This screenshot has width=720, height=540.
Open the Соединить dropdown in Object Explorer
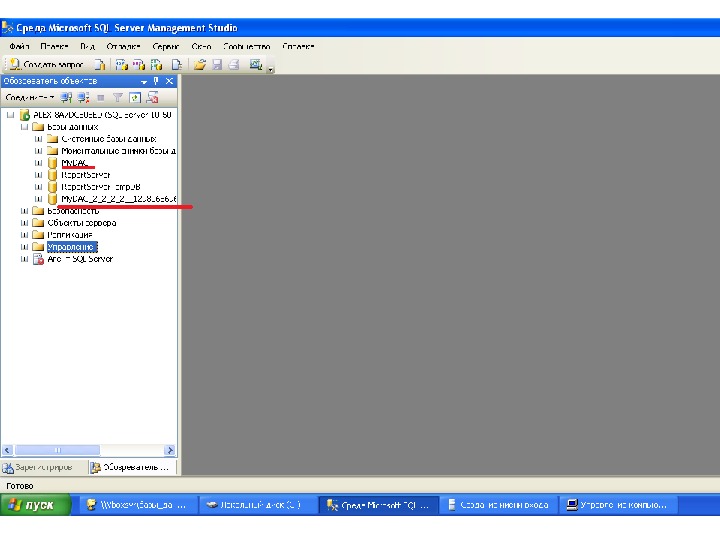(x=30, y=97)
